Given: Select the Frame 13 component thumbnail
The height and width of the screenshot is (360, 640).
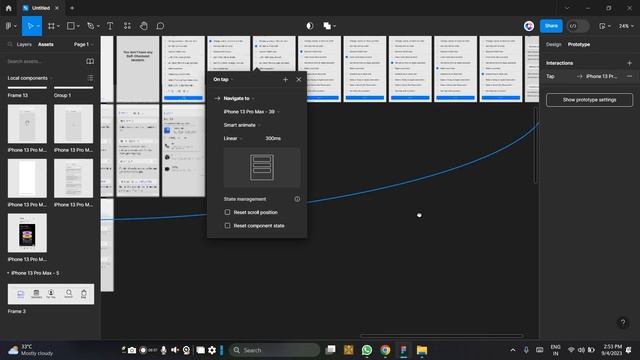Looking at the screenshot, I should (x=27, y=87).
